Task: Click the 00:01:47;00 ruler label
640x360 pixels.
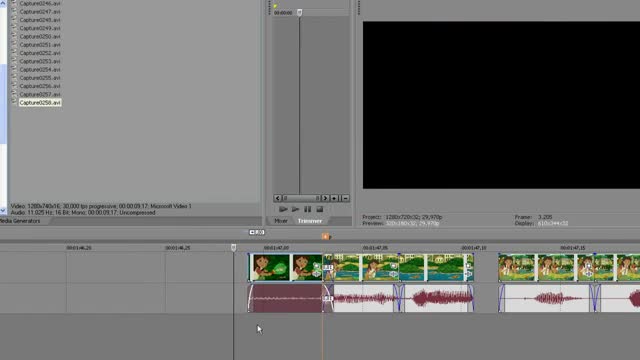Action: (276, 248)
